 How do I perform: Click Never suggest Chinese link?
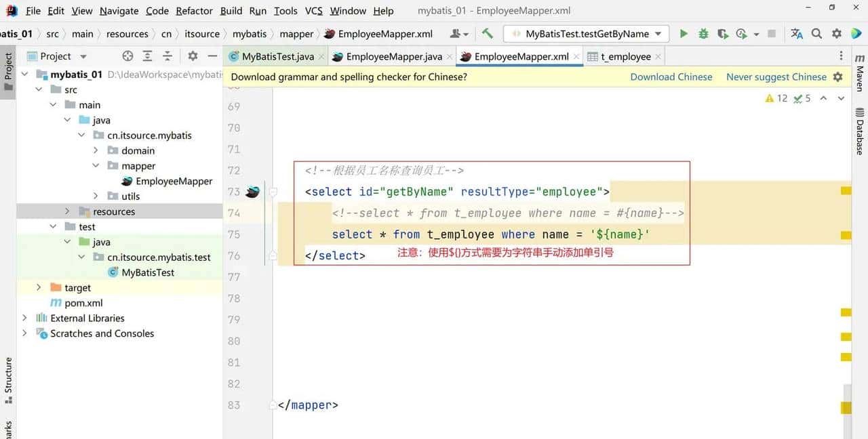[x=776, y=77]
